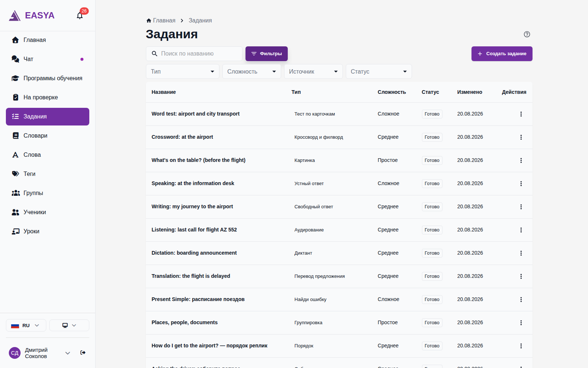Image resolution: width=588 pixels, height=368 pixels.
Task: Open the RU language selector
Action: (x=26, y=325)
